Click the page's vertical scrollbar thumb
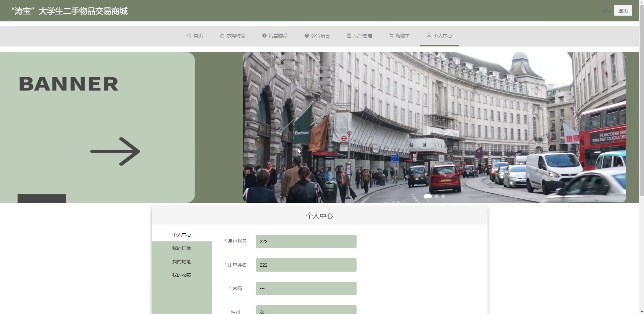Screen dimensions: 644x314 pos(641,101)
